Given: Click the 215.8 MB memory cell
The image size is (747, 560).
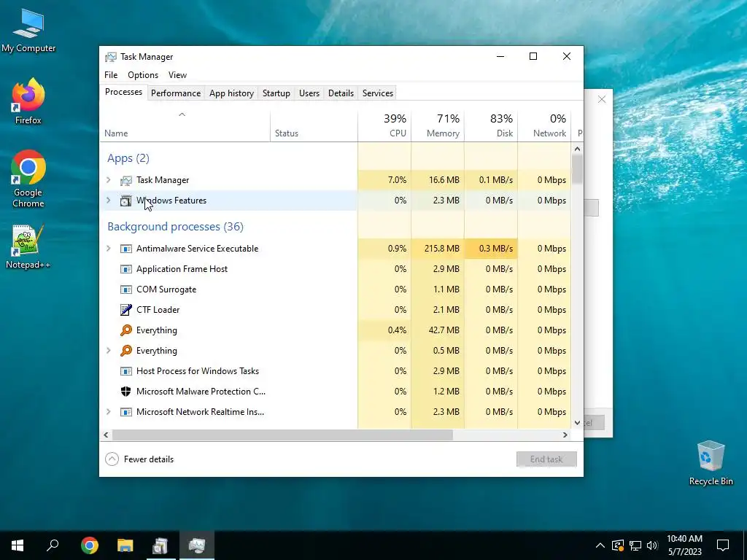Looking at the screenshot, I should [x=438, y=249].
